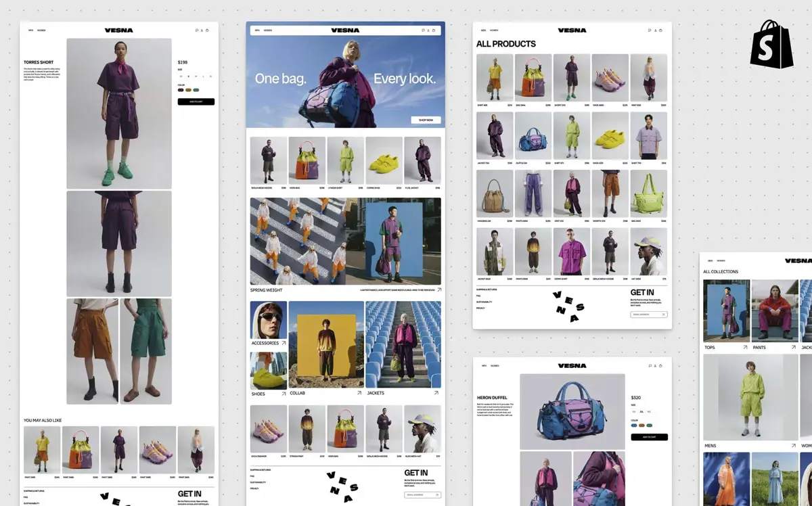Click Add to Cart for Torres Short

click(x=196, y=101)
